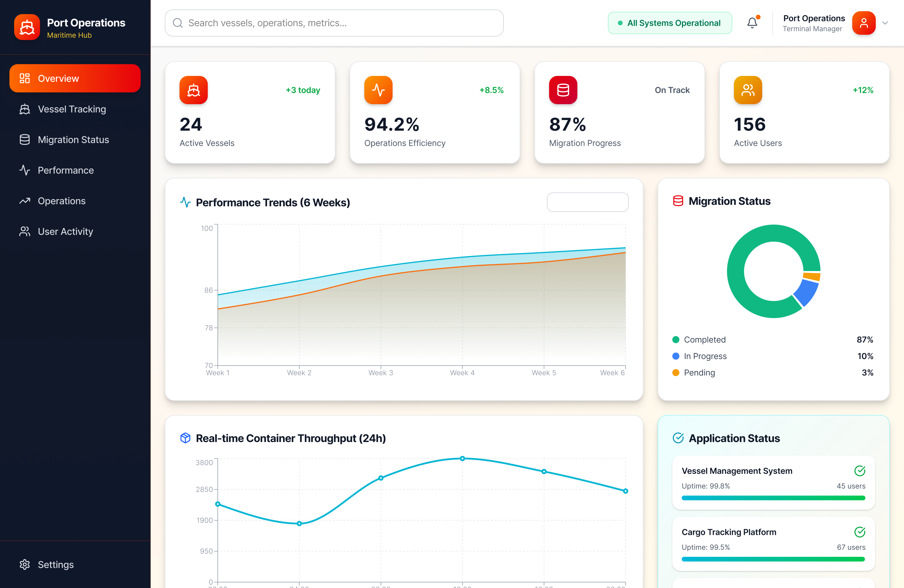Viewport: 904px width, 588px height.
Task: Collapse the green Completed segment via its legend dot
Action: coord(676,340)
